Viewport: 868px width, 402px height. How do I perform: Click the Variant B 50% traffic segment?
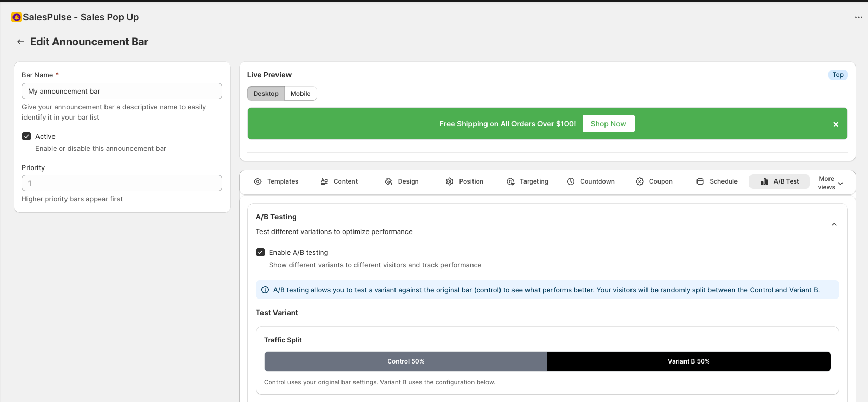[x=689, y=361]
